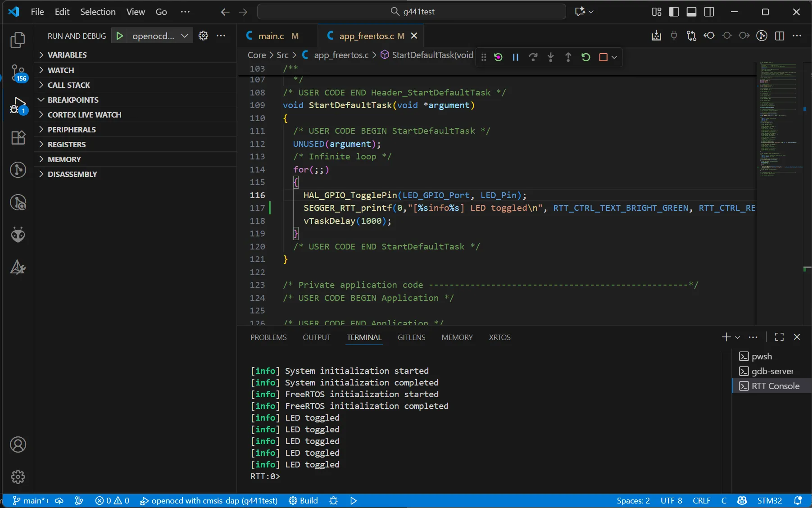Open editor More Actions menu

pos(797,36)
